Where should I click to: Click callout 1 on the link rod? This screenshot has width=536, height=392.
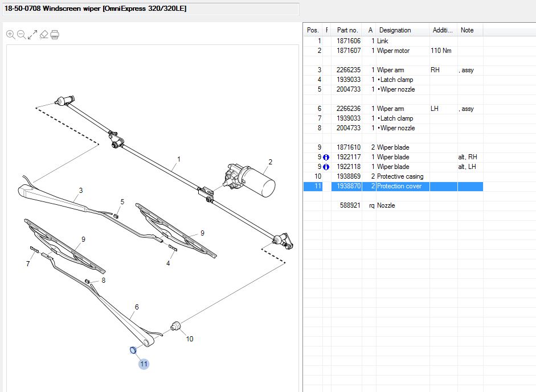click(178, 159)
